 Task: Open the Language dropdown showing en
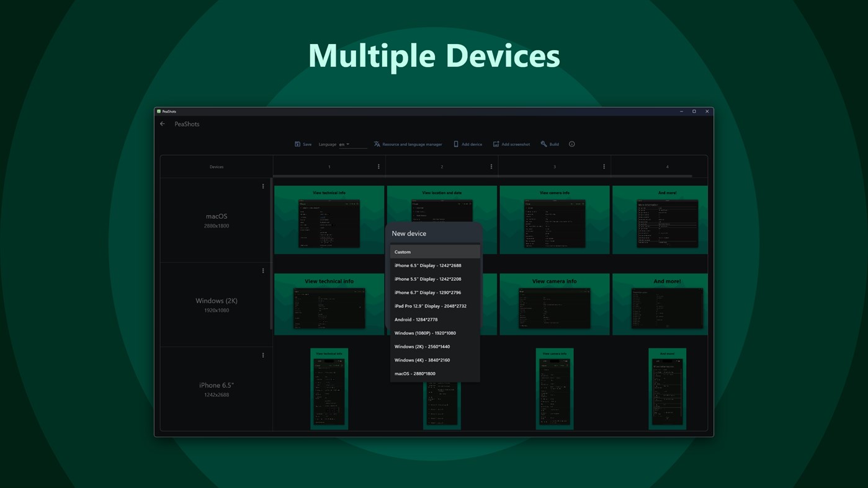coord(352,144)
